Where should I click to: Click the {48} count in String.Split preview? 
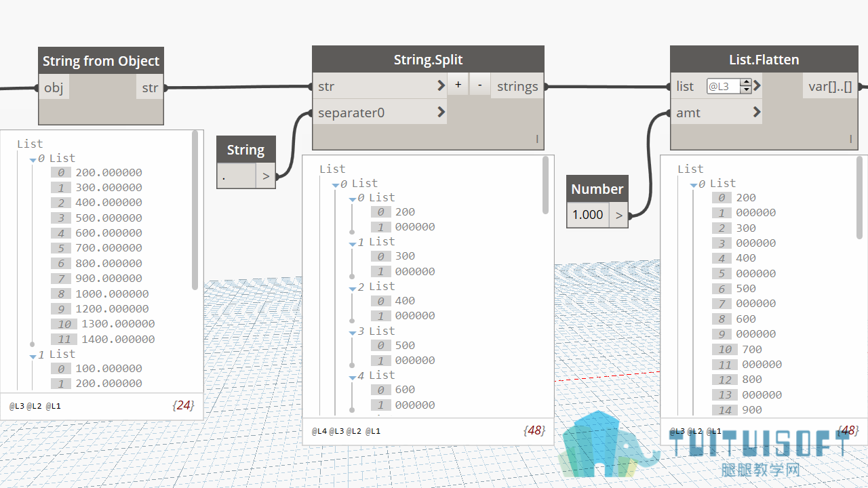pos(534,430)
